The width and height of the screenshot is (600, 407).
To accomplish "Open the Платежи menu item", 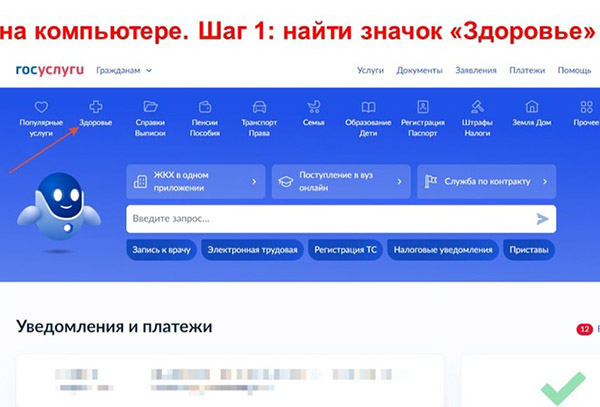I will (527, 70).
